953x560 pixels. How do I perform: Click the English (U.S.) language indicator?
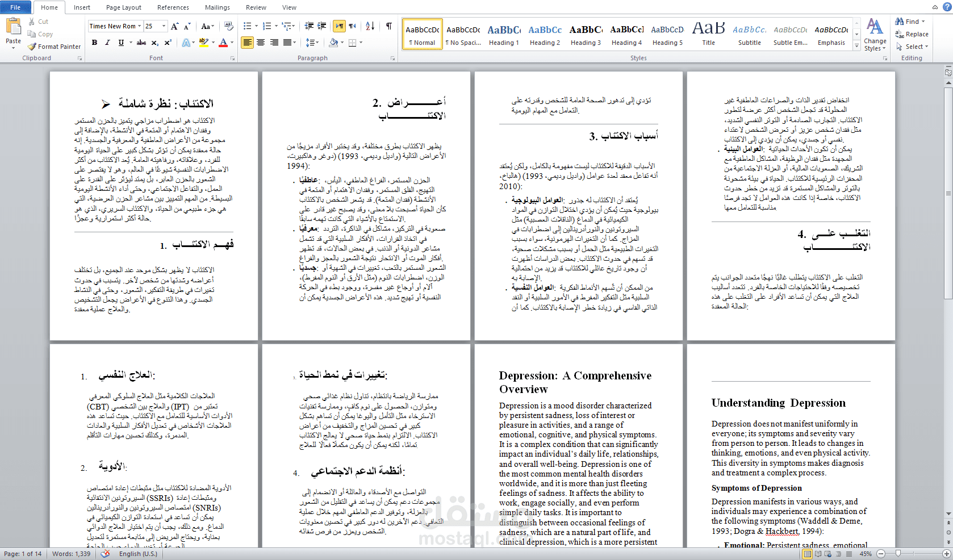coord(138,554)
